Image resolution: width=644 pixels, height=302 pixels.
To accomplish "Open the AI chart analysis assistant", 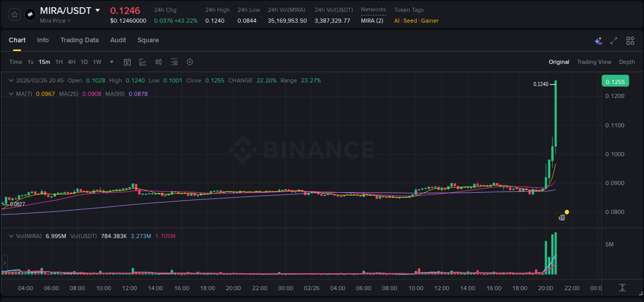I will click(598, 40).
